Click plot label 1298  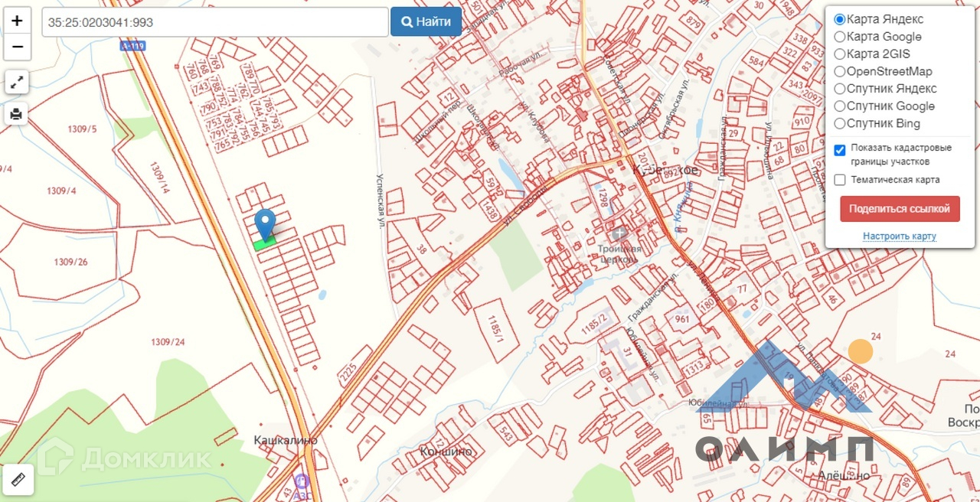(605, 199)
